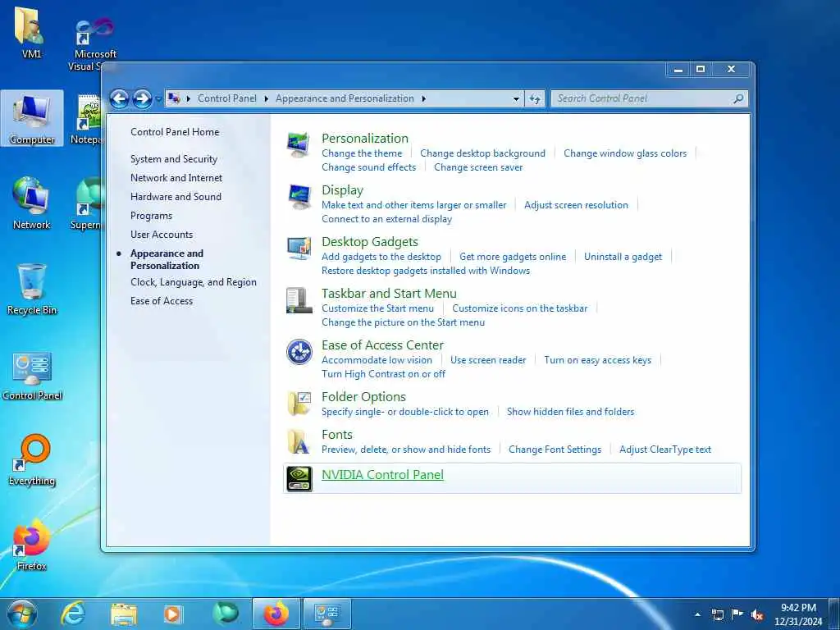
Task: Open Ease of Access in the sidebar
Action: [x=162, y=301]
